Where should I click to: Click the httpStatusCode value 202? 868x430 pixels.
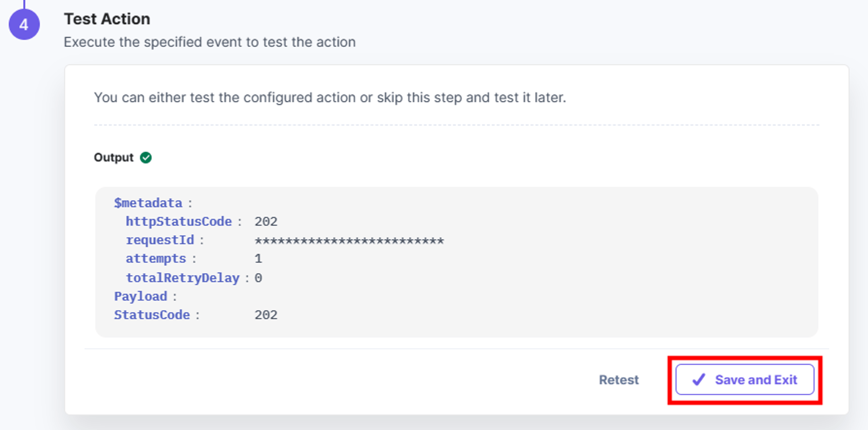(x=266, y=222)
